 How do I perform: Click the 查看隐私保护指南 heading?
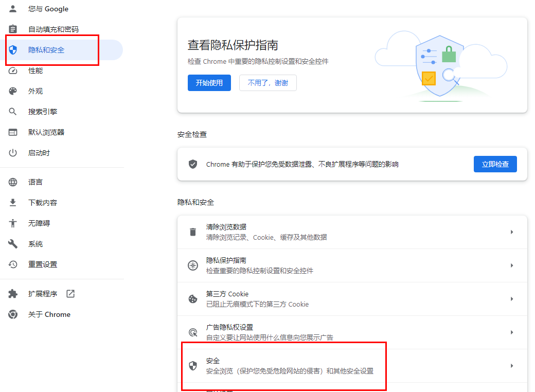click(x=233, y=45)
